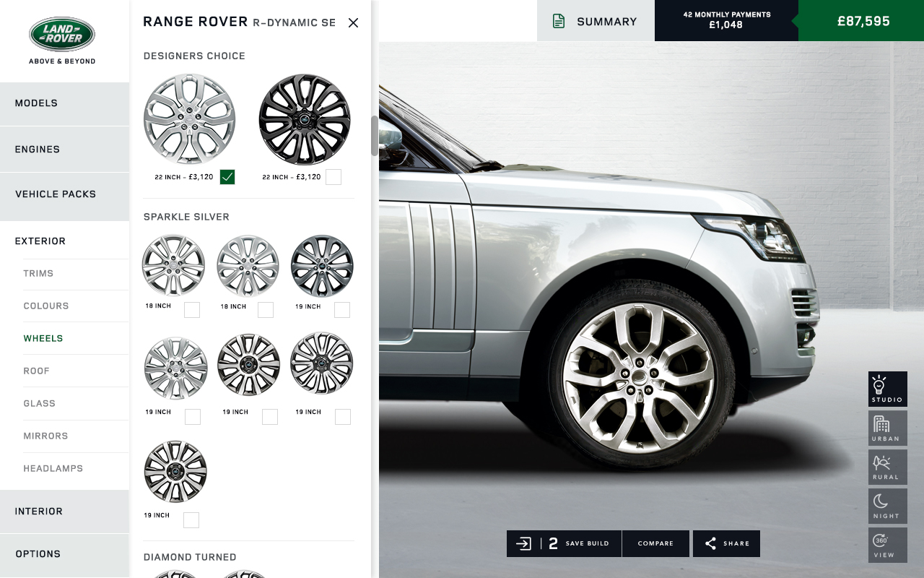Switch to Urban scene view
The height and width of the screenshot is (578, 924).
[x=887, y=428]
